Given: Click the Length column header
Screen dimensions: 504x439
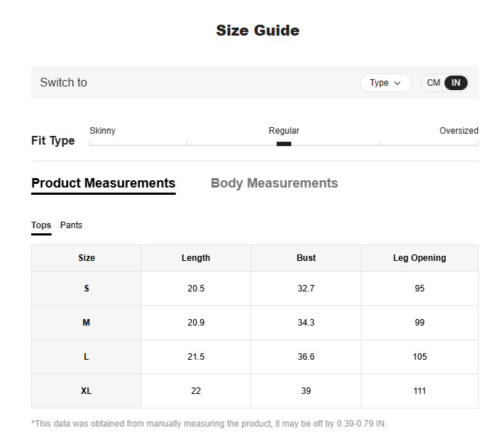Looking at the screenshot, I should pyautogui.click(x=196, y=258).
